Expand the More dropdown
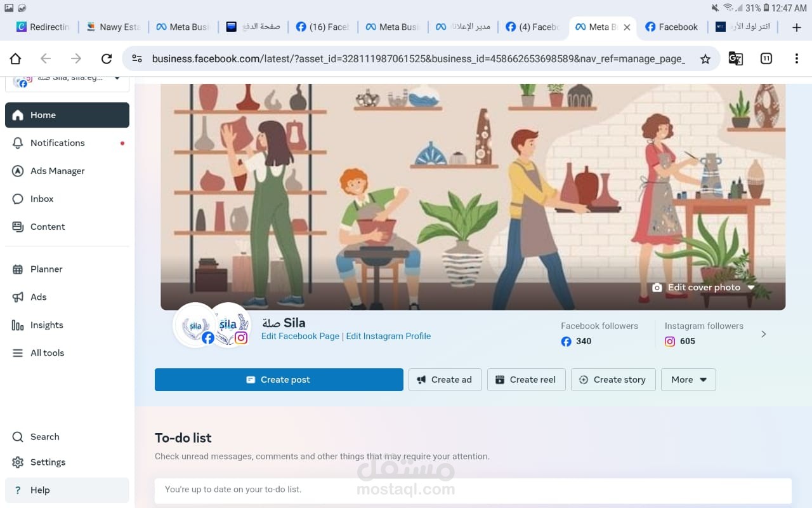The width and height of the screenshot is (812, 508). pos(688,380)
